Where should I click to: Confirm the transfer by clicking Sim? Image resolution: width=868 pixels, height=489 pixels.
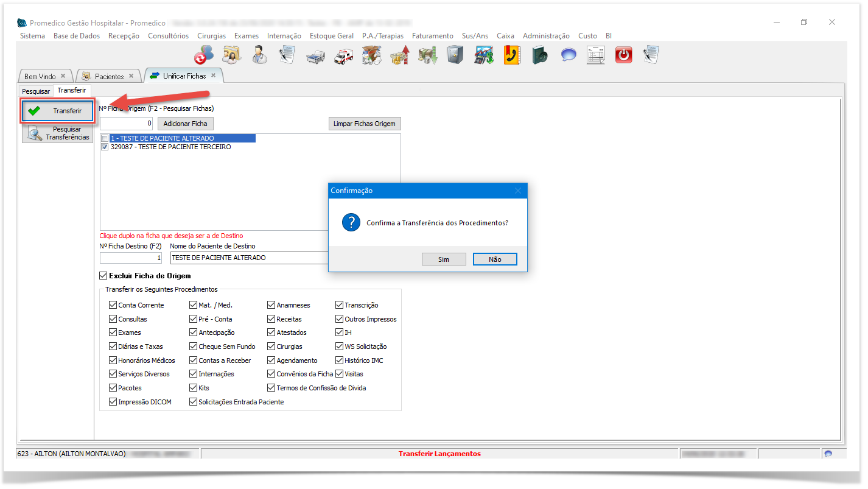pos(443,259)
